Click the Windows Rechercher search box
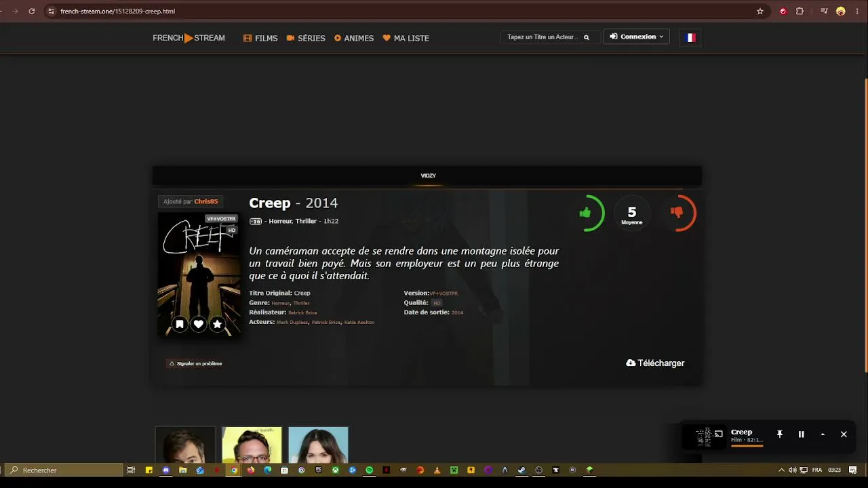868x488 pixels. (x=65, y=470)
